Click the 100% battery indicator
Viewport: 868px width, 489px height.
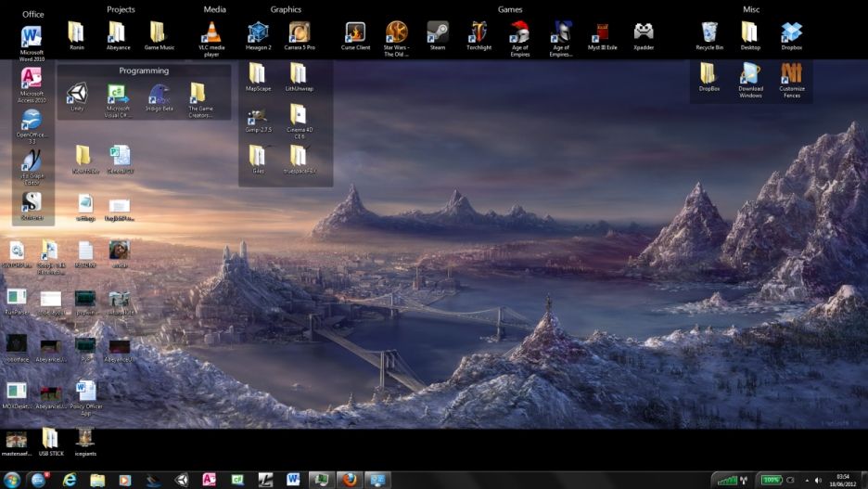771,480
